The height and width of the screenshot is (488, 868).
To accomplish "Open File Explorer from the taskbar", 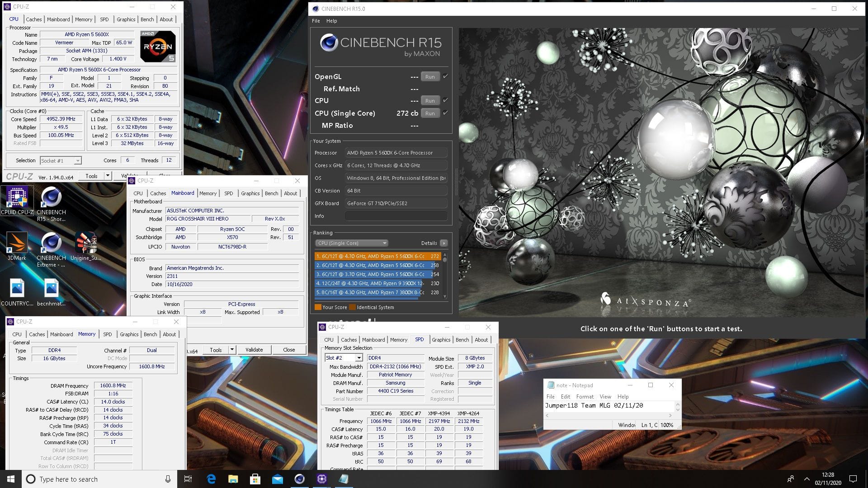I will pos(233,479).
